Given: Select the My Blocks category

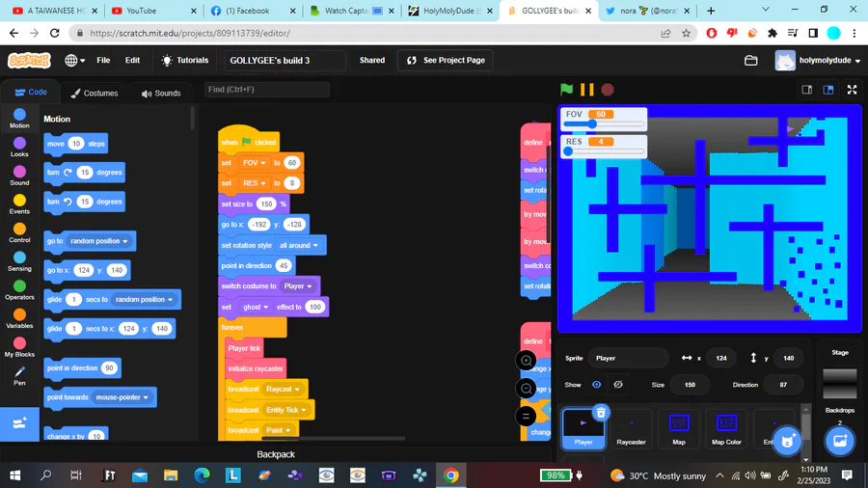Looking at the screenshot, I should (19, 347).
